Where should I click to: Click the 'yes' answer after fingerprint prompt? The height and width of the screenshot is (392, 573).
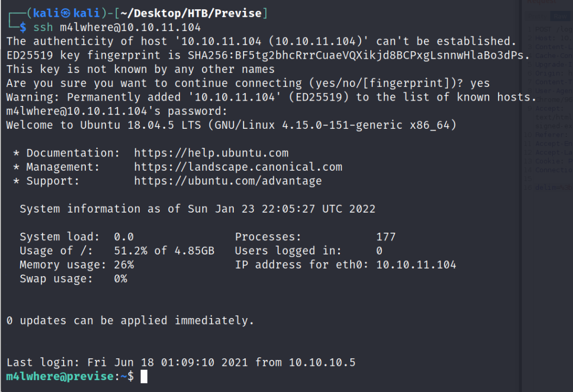[x=479, y=83]
